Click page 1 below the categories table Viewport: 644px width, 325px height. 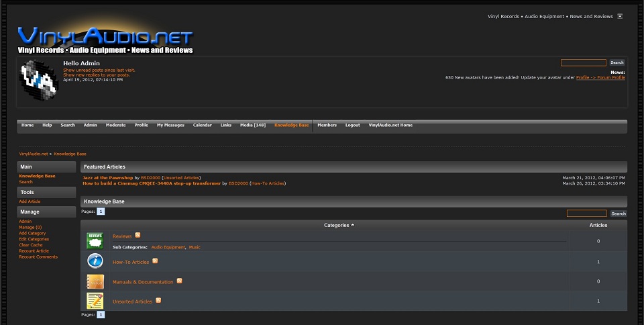[x=101, y=315]
